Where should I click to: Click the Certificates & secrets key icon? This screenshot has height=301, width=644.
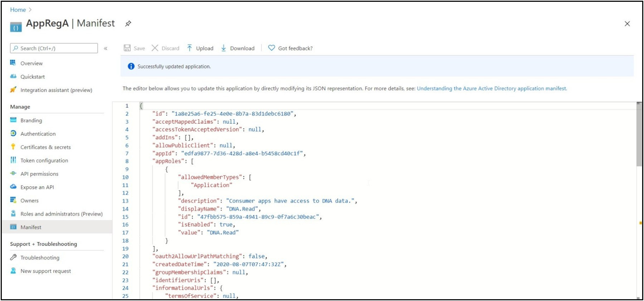tap(13, 147)
